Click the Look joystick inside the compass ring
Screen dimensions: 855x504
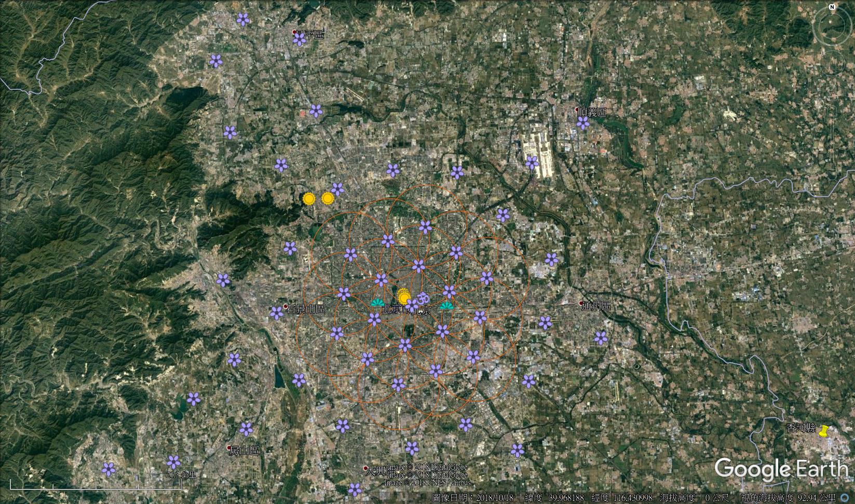(832, 25)
